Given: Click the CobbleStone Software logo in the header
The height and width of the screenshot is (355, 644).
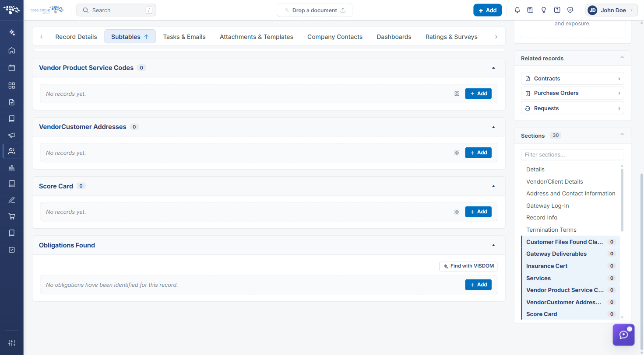Looking at the screenshot, I should pos(47,10).
